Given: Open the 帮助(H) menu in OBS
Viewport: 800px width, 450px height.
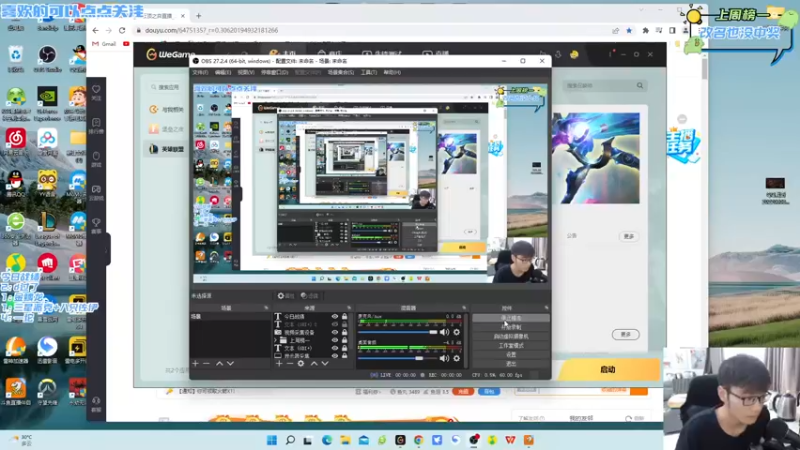Looking at the screenshot, I should [x=392, y=72].
